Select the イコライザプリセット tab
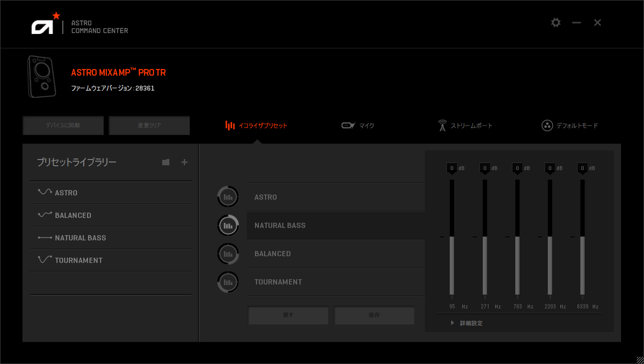 (256, 125)
